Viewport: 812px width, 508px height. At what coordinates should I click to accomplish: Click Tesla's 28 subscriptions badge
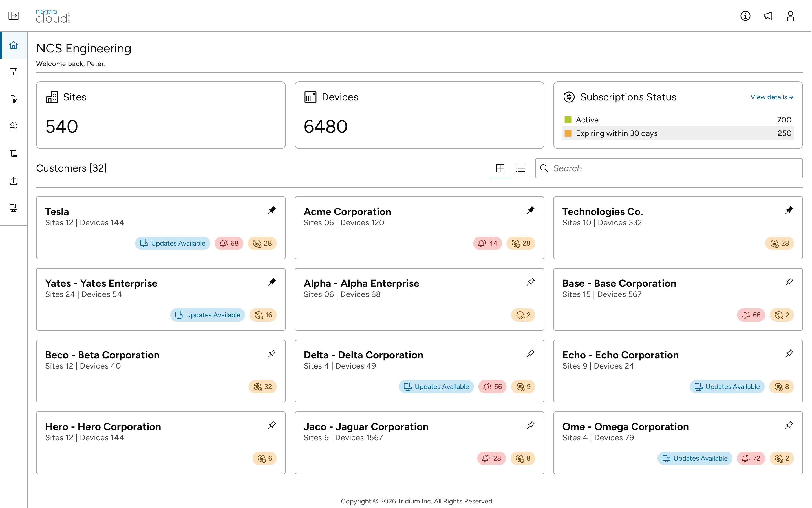click(262, 243)
